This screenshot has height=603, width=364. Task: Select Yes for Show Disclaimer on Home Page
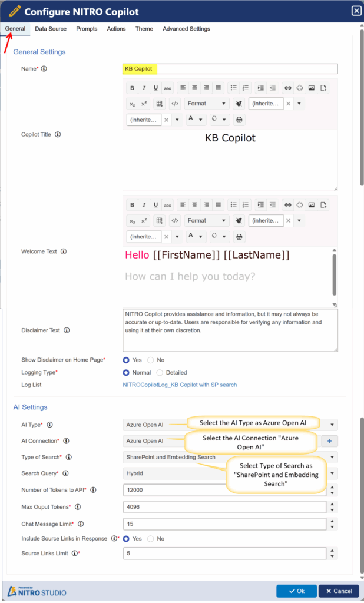126,360
